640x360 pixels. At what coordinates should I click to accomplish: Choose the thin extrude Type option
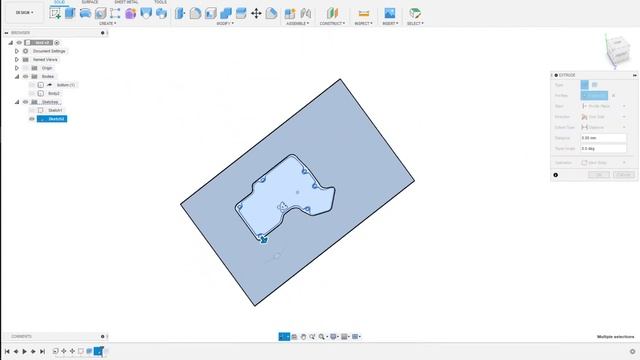[595, 85]
